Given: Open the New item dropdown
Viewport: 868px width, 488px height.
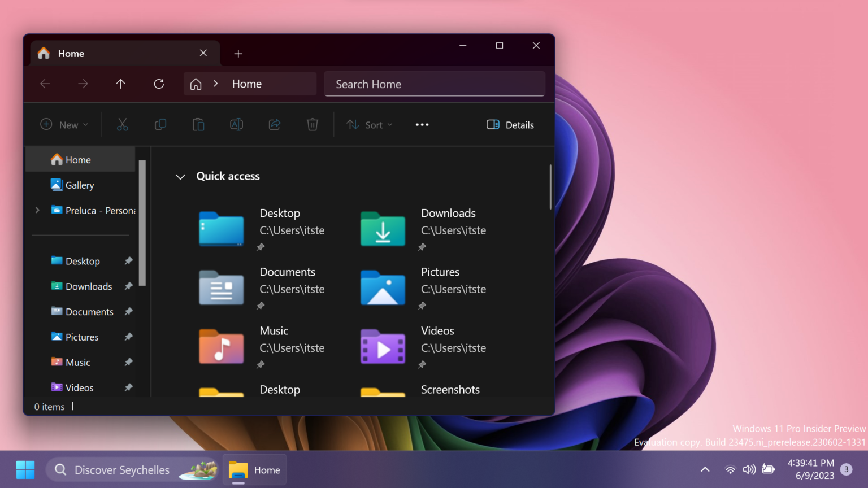Looking at the screenshot, I should tap(63, 124).
